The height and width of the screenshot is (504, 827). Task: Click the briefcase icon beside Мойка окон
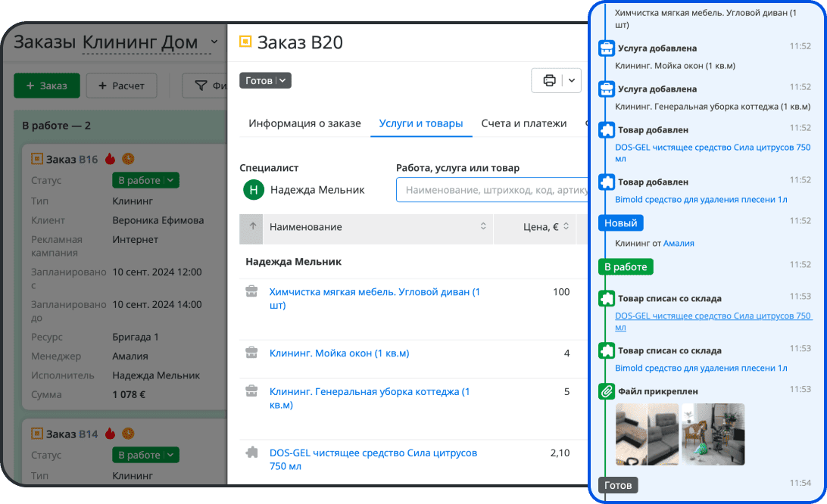click(x=251, y=353)
